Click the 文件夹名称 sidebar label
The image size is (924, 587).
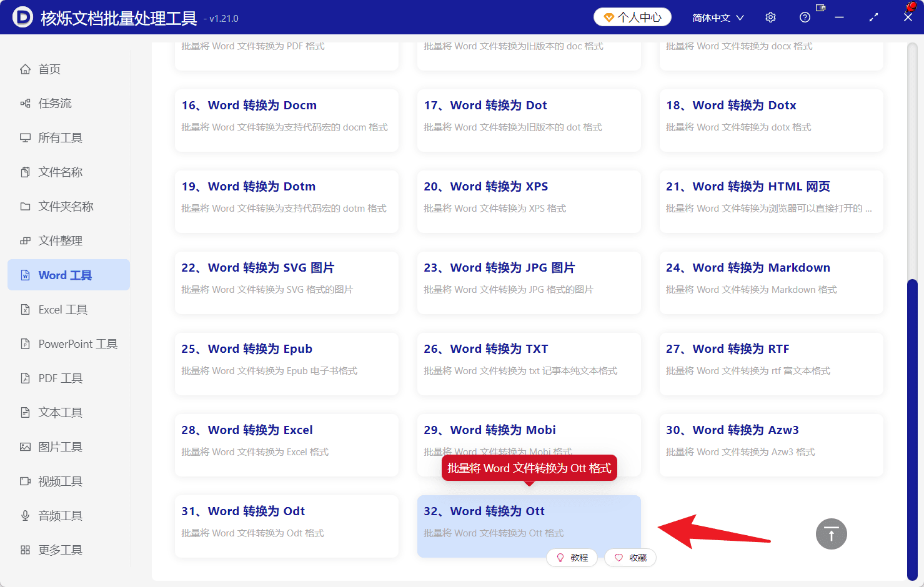click(66, 207)
